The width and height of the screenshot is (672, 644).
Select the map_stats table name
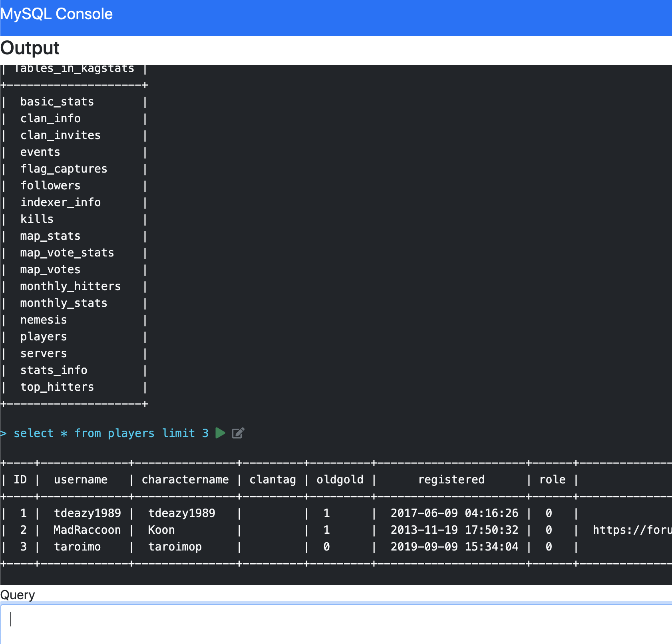(x=50, y=236)
